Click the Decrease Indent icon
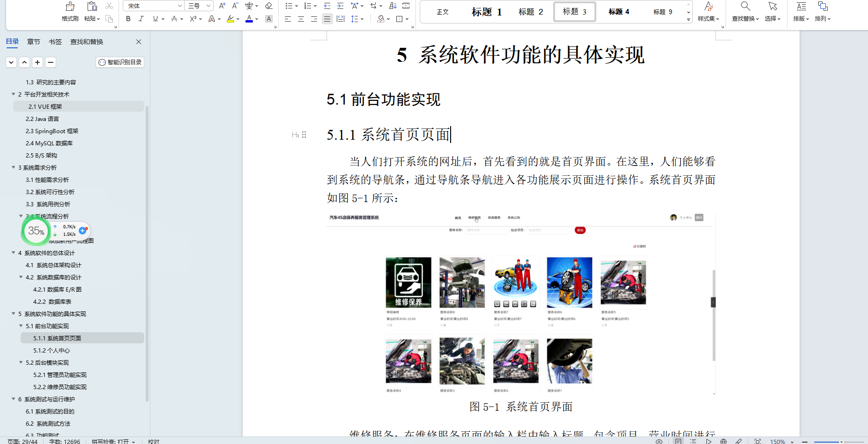The image size is (868, 444). click(327, 6)
